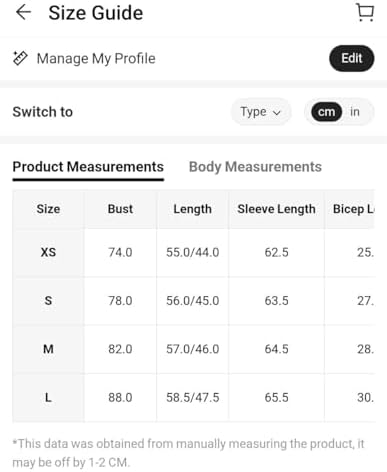387x472 pixels.
Task: Click the Size Guide page title
Action: click(96, 13)
